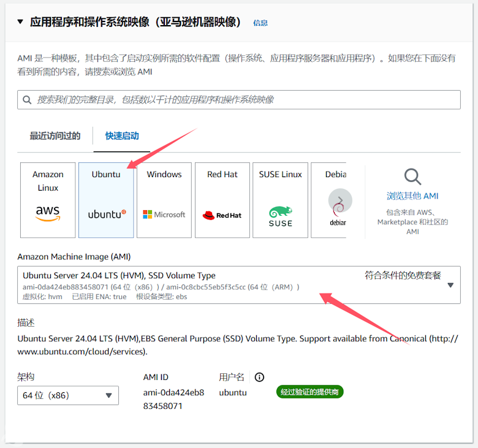Click the AWS logo icon
The width and height of the screenshot is (478, 448).
pyautogui.click(x=48, y=213)
